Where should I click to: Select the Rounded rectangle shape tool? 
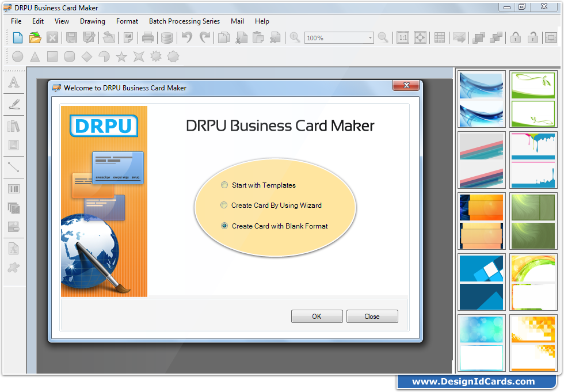pos(70,56)
